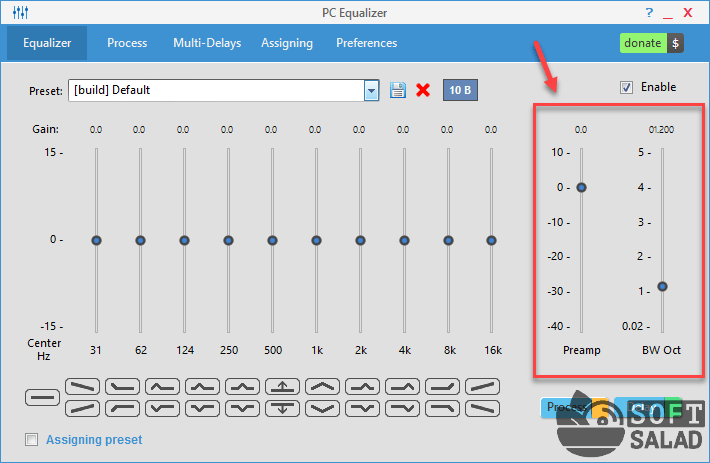Tick the Assigning preset checkbox
The image size is (710, 463).
pyautogui.click(x=32, y=439)
